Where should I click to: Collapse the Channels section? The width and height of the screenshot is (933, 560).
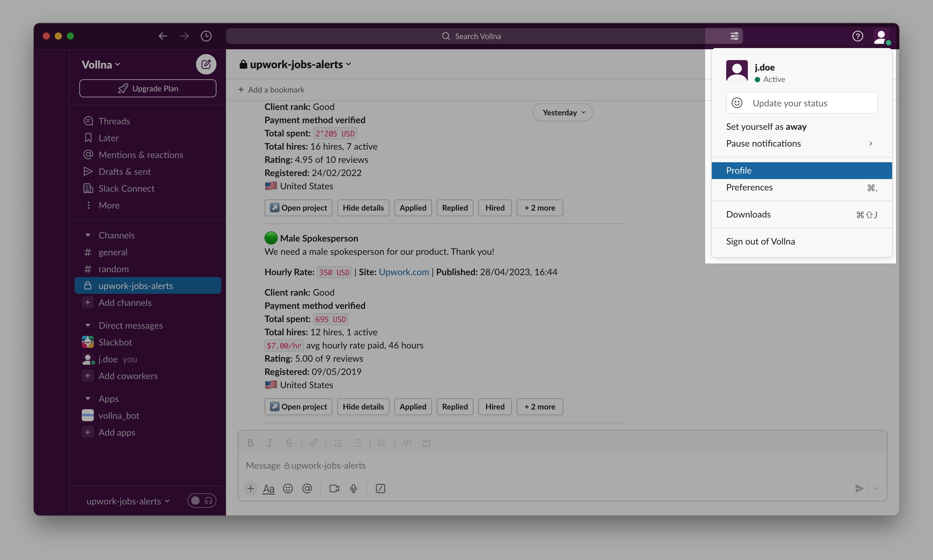(88, 235)
